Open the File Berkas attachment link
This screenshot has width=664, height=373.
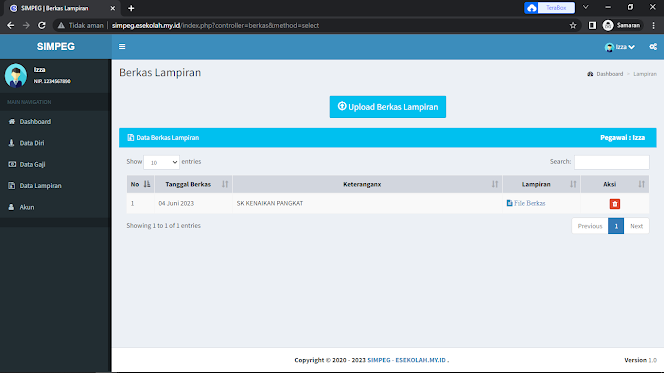(526, 203)
